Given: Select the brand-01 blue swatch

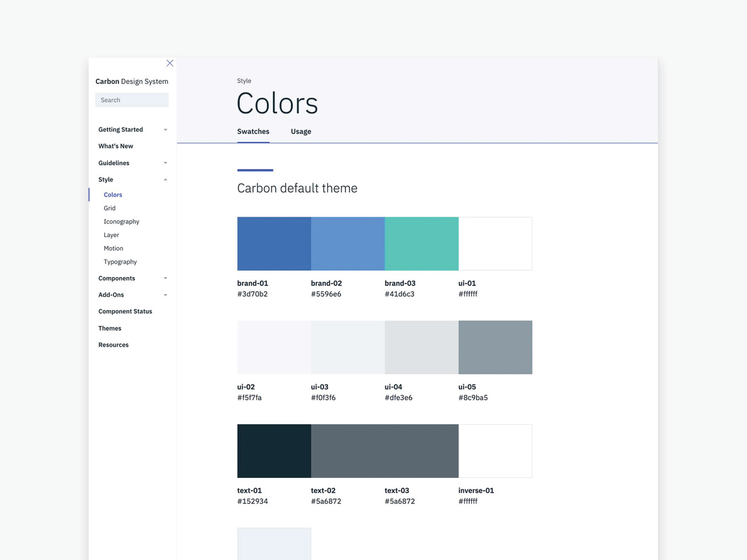Looking at the screenshot, I should (x=274, y=244).
